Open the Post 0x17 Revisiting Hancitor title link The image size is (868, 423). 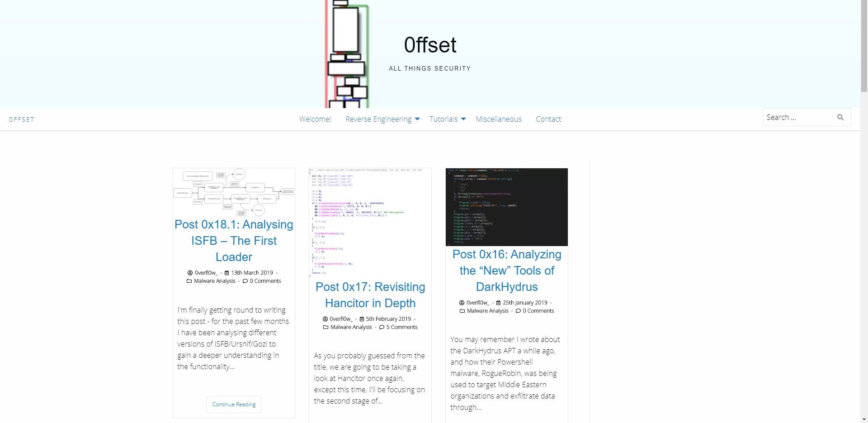click(370, 295)
